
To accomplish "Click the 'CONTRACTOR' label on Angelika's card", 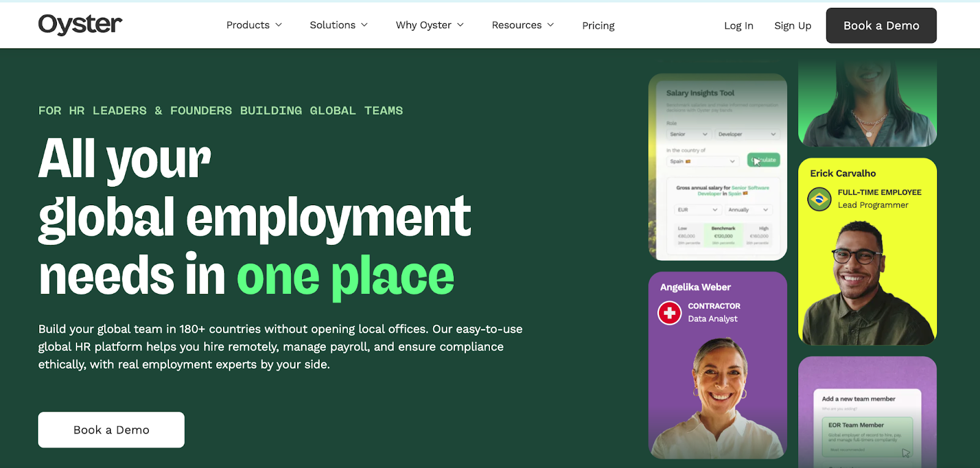I will (x=714, y=306).
